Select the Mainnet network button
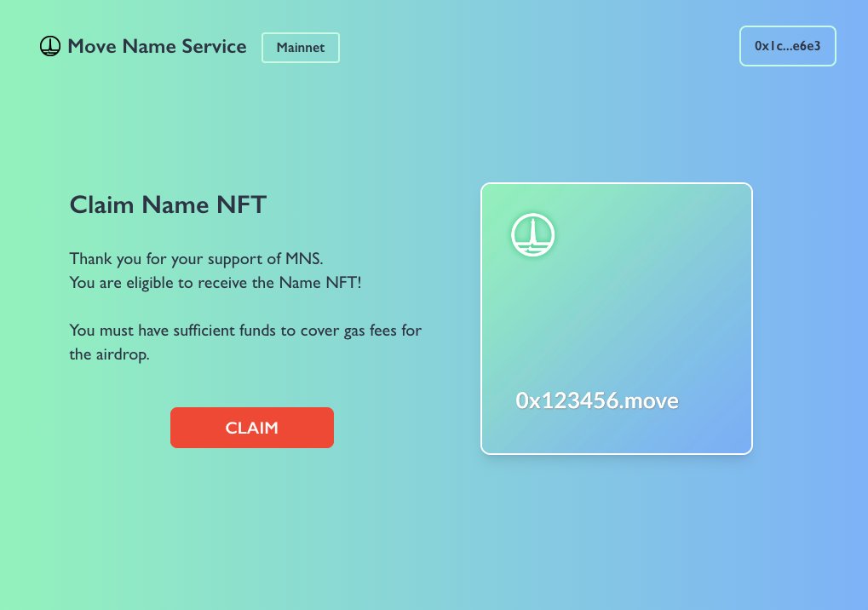The image size is (868, 610). [x=301, y=48]
